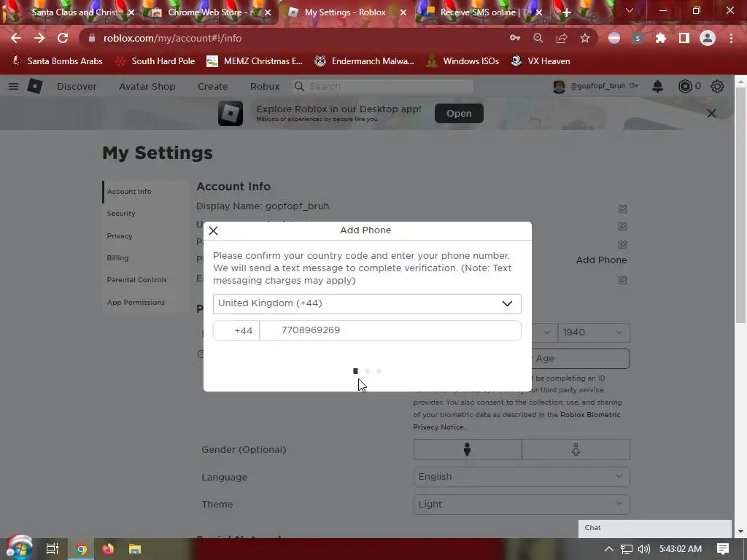Click Open for the Desktop app banner
Image resolution: width=747 pixels, height=560 pixels.
point(459,113)
